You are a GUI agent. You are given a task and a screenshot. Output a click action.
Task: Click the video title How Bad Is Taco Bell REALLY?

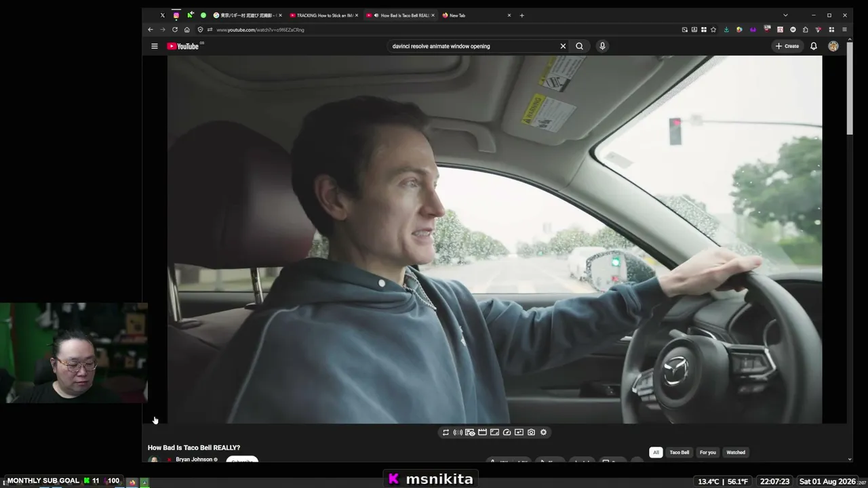(x=194, y=448)
